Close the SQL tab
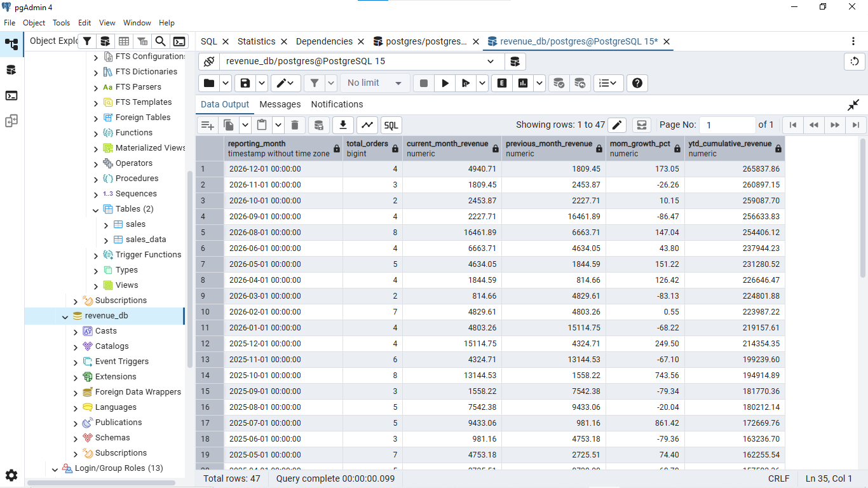This screenshot has height=488, width=868. [x=225, y=41]
